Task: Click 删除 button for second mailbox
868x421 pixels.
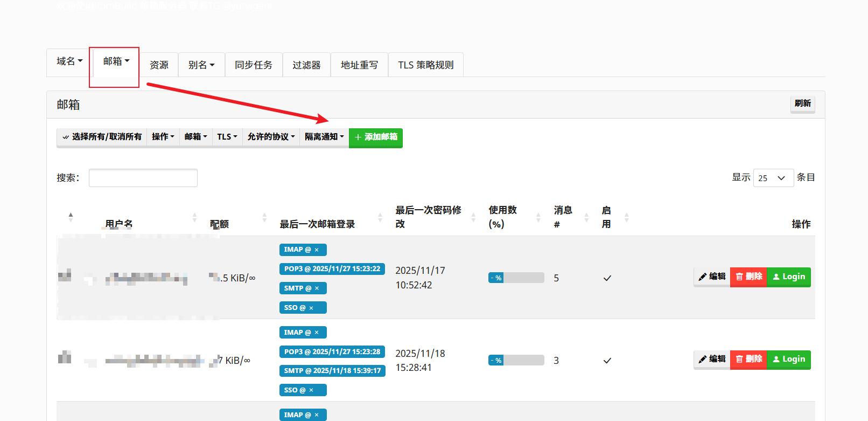Action: (x=748, y=360)
